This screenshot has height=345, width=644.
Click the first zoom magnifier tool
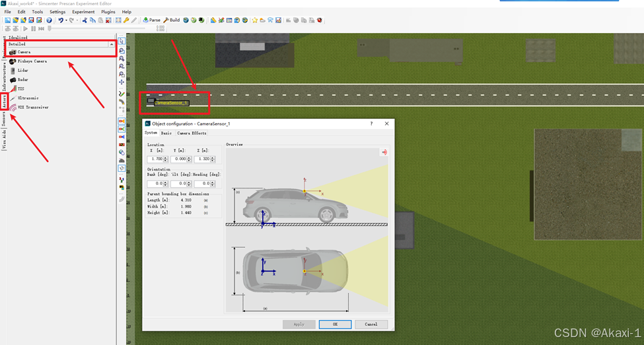click(x=122, y=51)
